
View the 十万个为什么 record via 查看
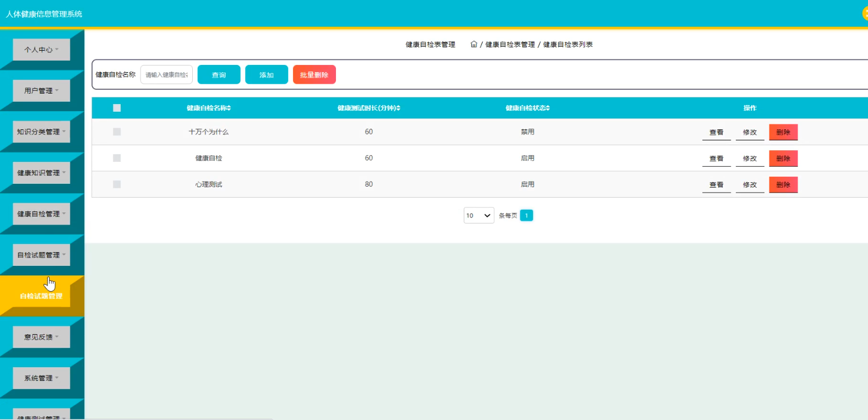tap(716, 132)
